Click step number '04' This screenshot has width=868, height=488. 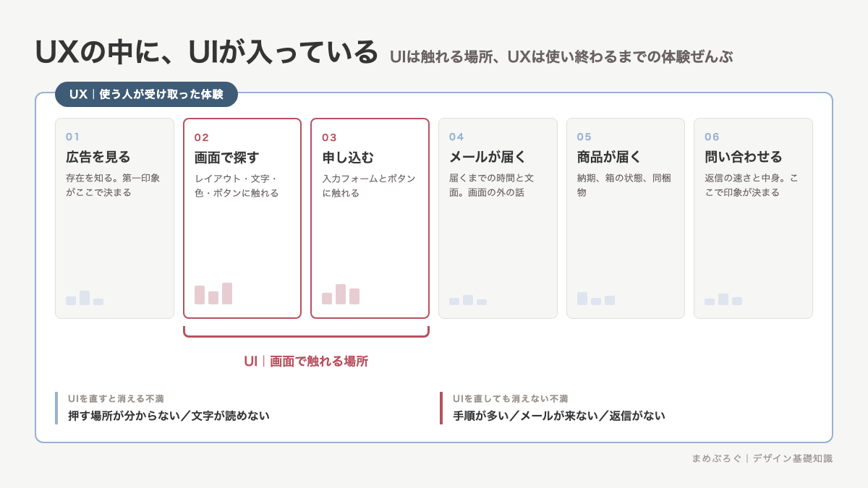click(456, 137)
